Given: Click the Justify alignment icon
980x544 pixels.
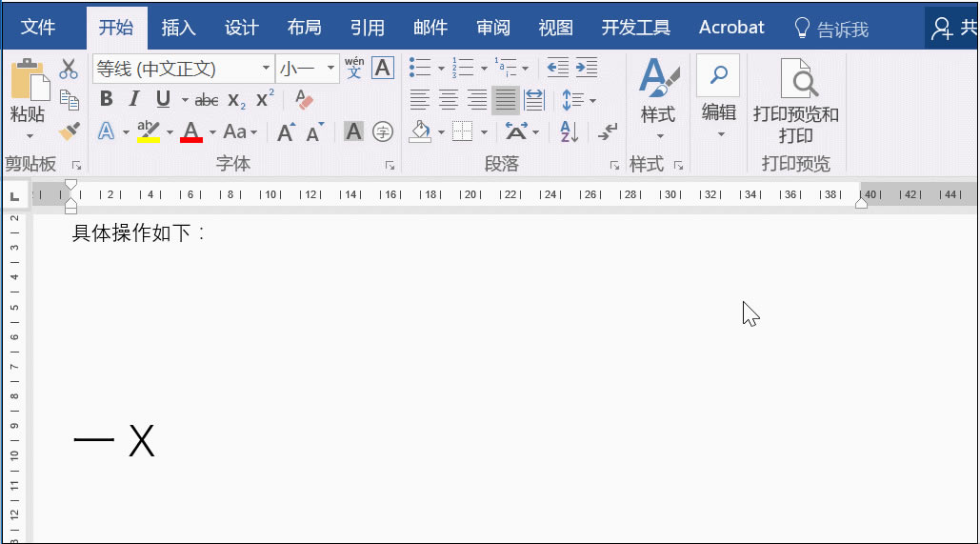Looking at the screenshot, I should [x=505, y=100].
